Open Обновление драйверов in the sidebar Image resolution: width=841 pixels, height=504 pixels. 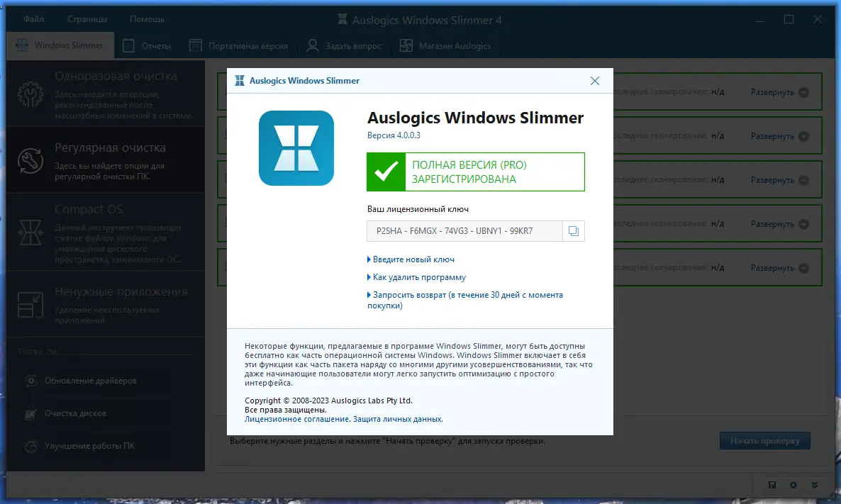[x=91, y=381]
